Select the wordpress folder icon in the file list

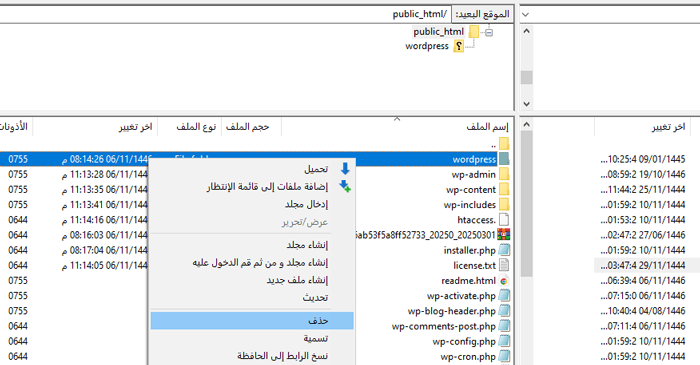(504, 159)
